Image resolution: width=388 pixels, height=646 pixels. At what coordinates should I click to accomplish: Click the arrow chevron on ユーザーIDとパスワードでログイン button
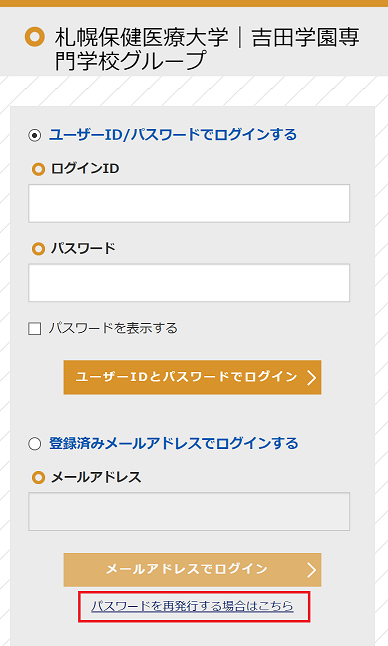312,377
